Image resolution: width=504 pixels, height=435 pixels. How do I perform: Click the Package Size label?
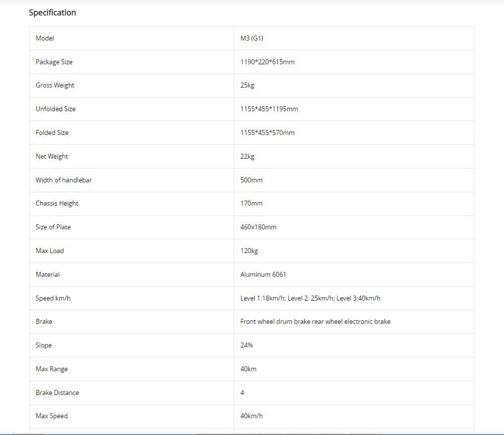[54, 62]
